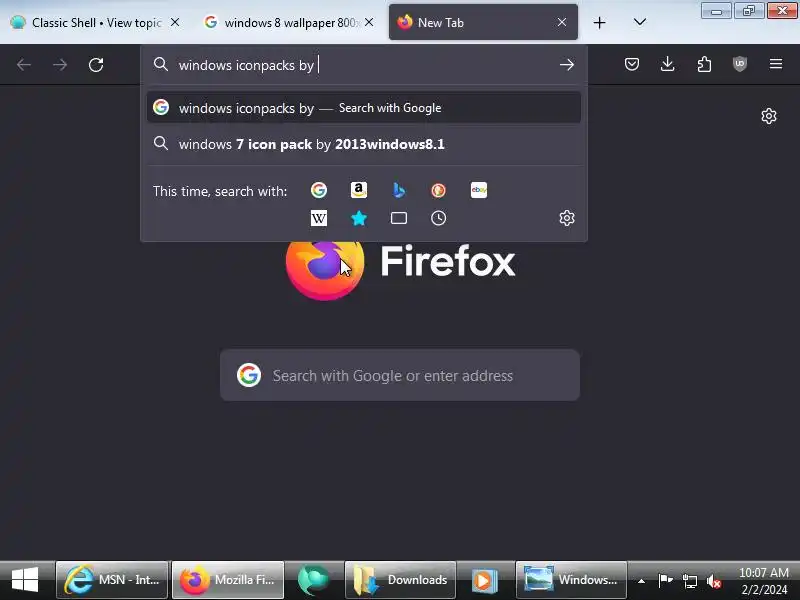Search this time with DuckDuckGo

(x=438, y=190)
